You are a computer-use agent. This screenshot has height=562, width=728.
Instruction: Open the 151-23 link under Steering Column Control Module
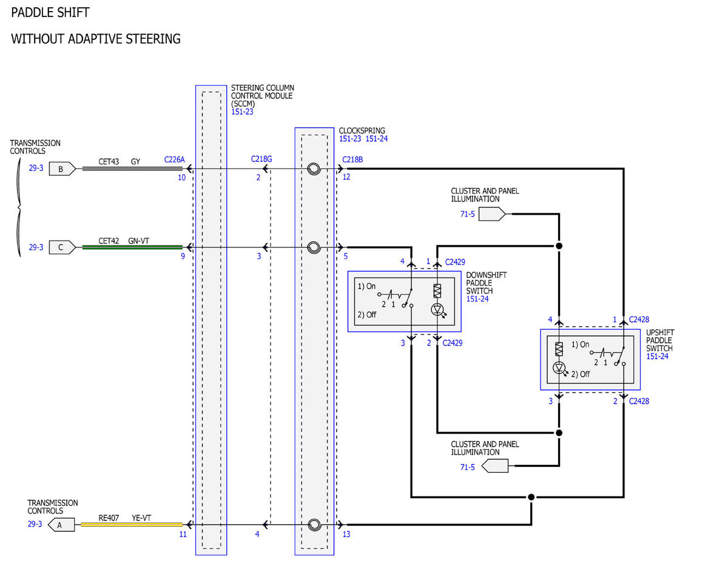(x=242, y=112)
